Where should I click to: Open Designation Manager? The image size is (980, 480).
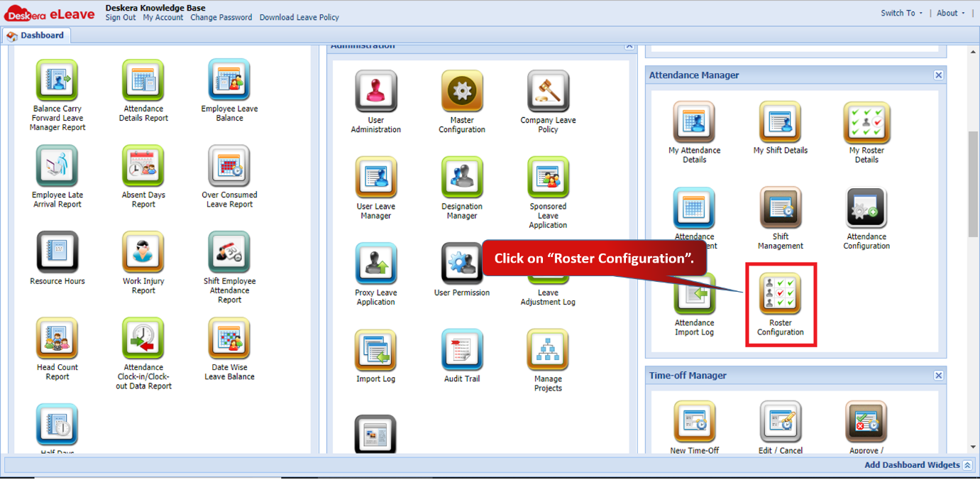click(462, 178)
